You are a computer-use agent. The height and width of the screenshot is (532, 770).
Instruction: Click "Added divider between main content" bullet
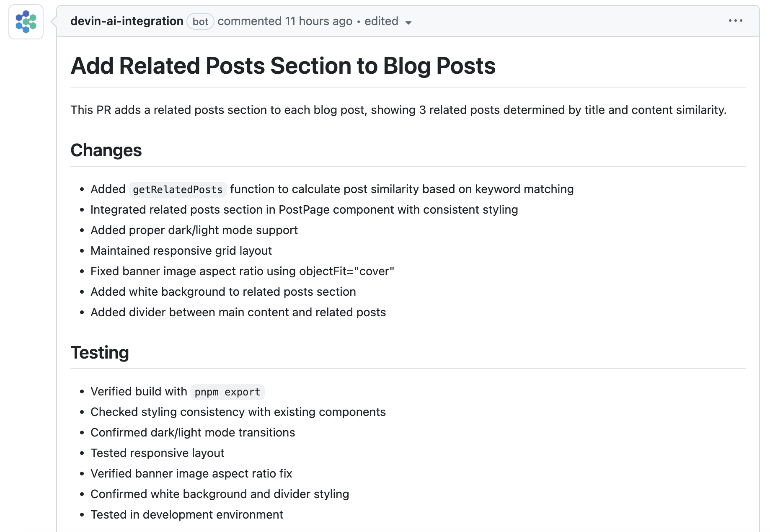point(238,312)
